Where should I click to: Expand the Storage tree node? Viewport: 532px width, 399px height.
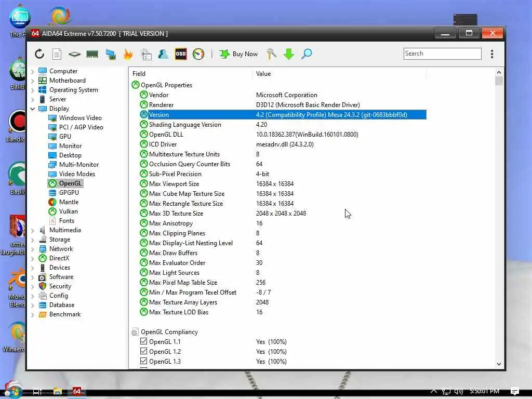[x=33, y=240]
